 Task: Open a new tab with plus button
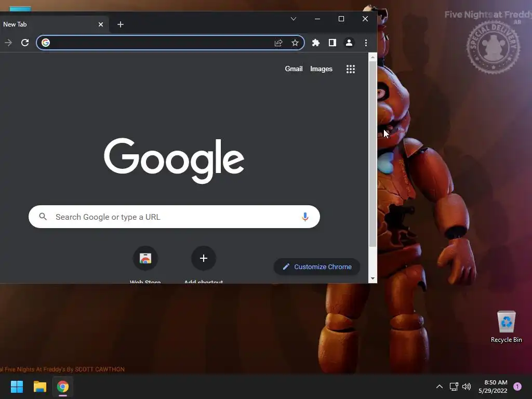click(x=121, y=24)
